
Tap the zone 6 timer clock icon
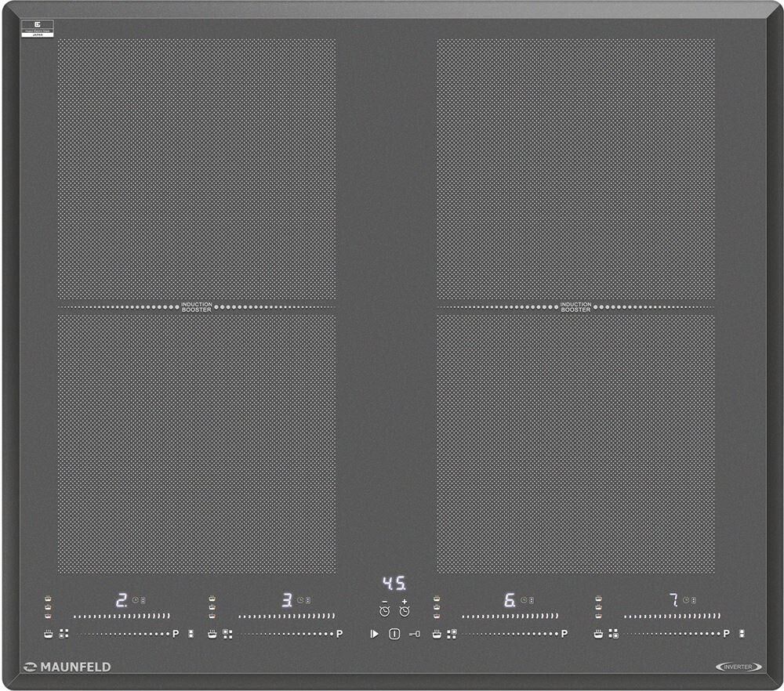(524, 600)
